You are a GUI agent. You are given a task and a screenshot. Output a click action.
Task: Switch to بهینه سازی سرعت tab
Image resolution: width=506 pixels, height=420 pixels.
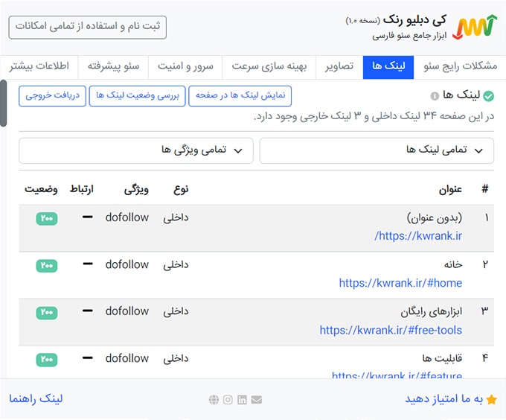point(269,67)
